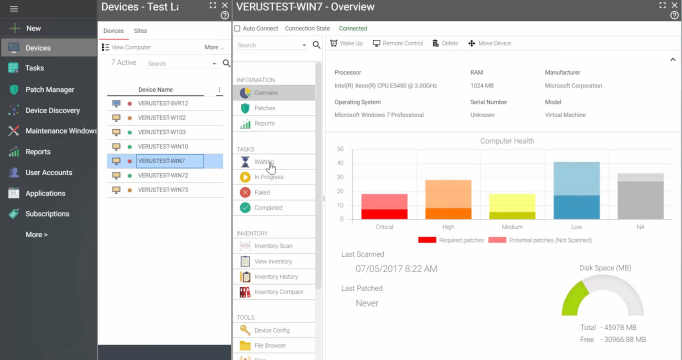Click the Wake Up alarm icon
The image size is (682, 360).
pos(334,43)
